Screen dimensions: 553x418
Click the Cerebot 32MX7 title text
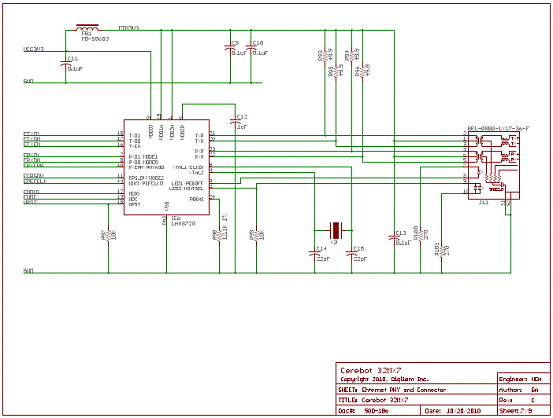[371, 370]
